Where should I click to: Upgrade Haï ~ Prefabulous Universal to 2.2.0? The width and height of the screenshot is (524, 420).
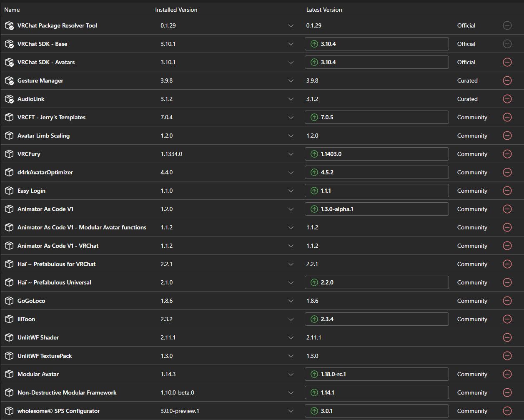click(377, 282)
